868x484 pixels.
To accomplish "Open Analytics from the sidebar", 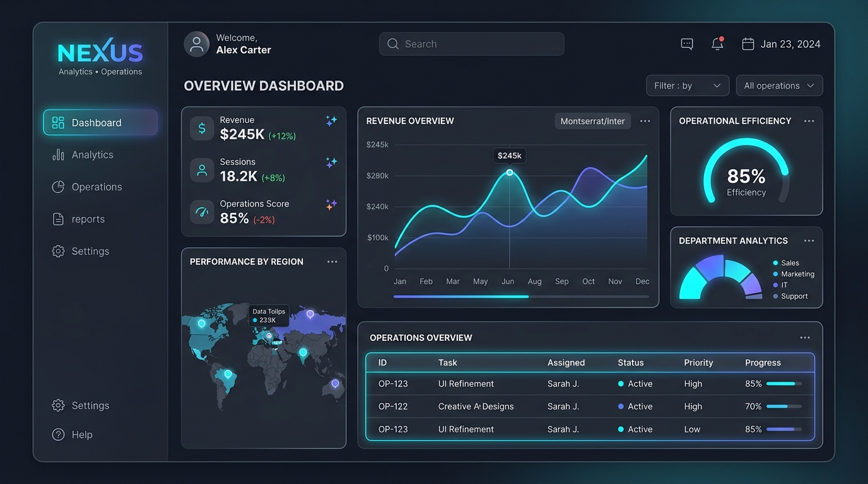I will coord(83,154).
